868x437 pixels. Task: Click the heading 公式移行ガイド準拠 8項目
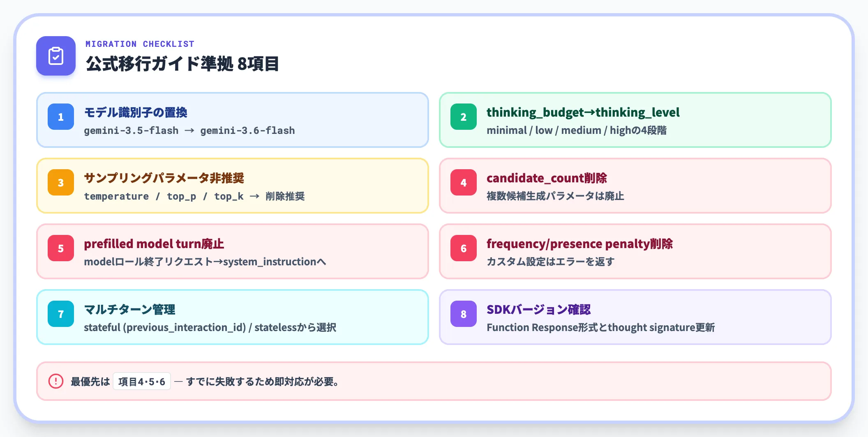click(182, 64)
